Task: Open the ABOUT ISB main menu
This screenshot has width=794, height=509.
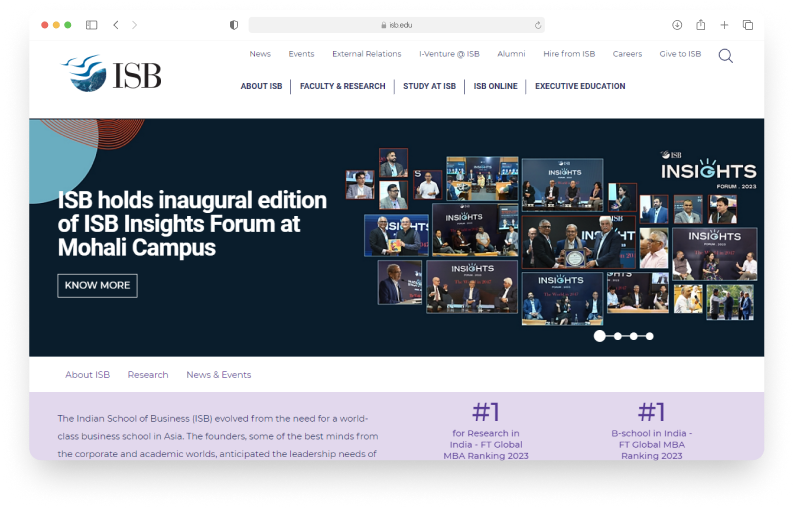Action: pyautogui.click(x=261, y=86)
